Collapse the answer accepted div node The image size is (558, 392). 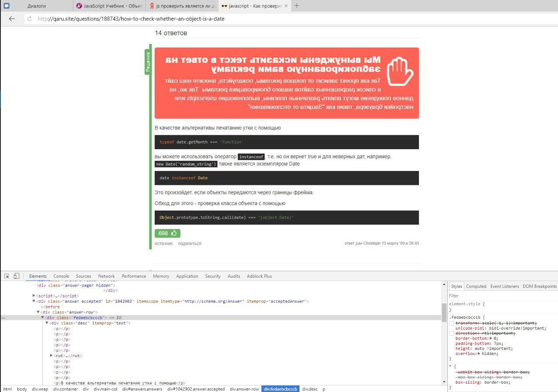coord(34,301)
